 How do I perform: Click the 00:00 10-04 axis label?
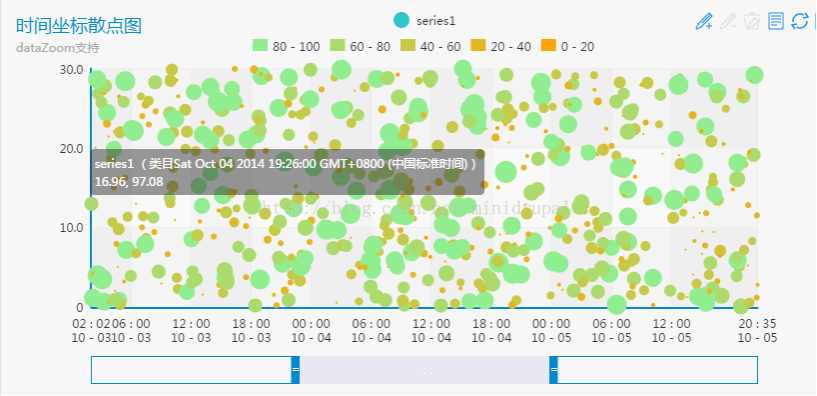[311, 330]
